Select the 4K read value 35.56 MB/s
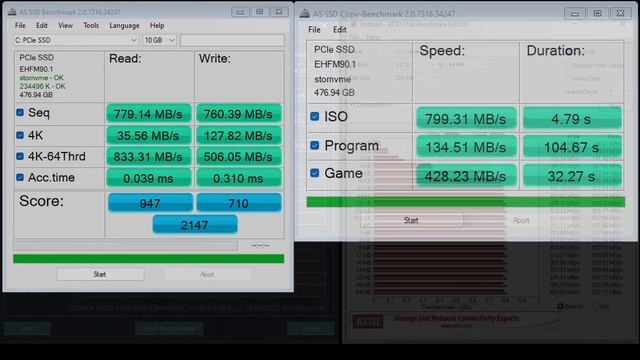640x360 pixels. tap(148, 136)
